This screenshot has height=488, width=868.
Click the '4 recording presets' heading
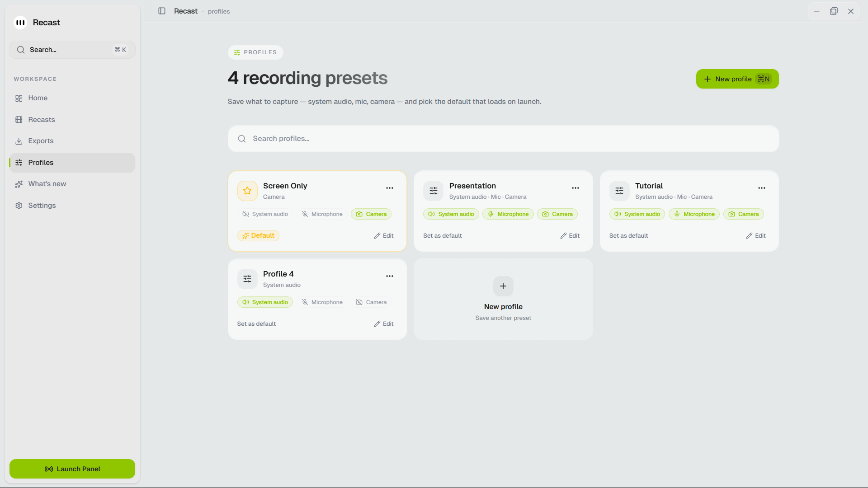(x=307, y=78)
